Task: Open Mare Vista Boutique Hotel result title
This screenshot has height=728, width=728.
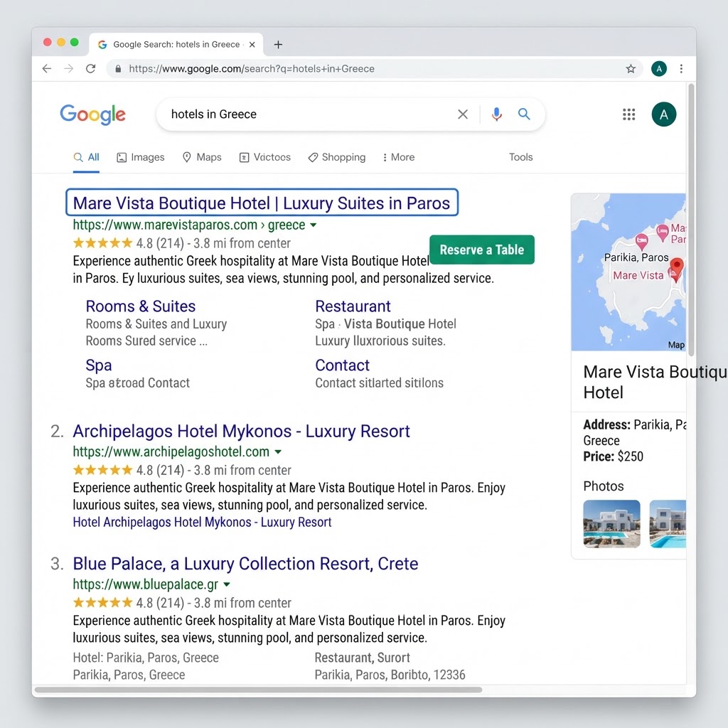Action: (262, 203)
